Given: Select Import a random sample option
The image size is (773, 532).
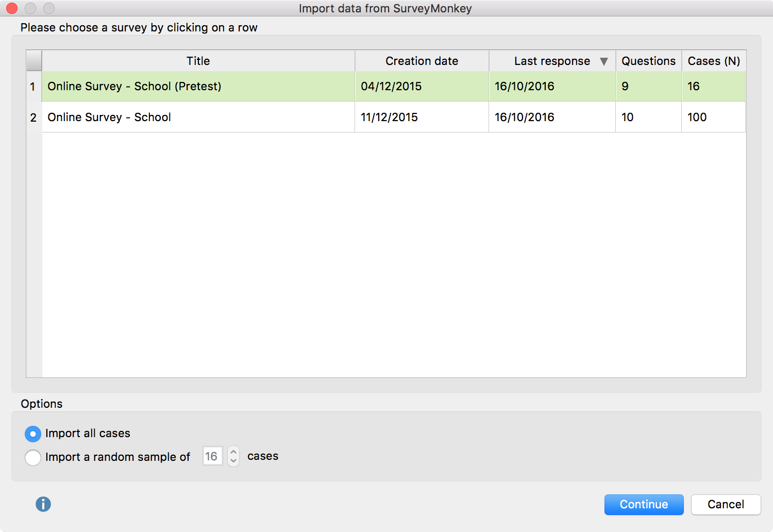Looking at the screenshot, I should coord(33,457).
